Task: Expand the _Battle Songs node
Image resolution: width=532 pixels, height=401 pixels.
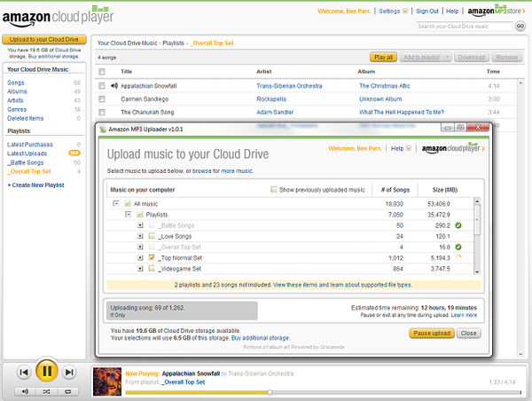Action: pos(140,225)
